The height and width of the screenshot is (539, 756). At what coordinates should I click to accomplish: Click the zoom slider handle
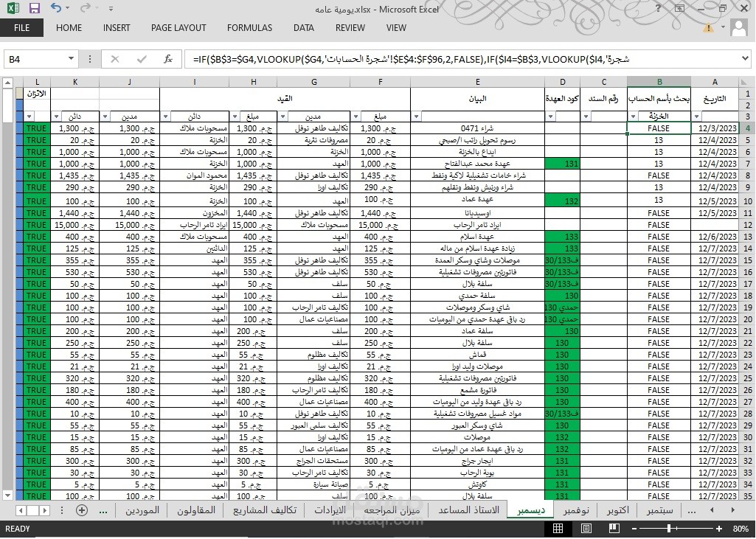[x=669, y=529]
